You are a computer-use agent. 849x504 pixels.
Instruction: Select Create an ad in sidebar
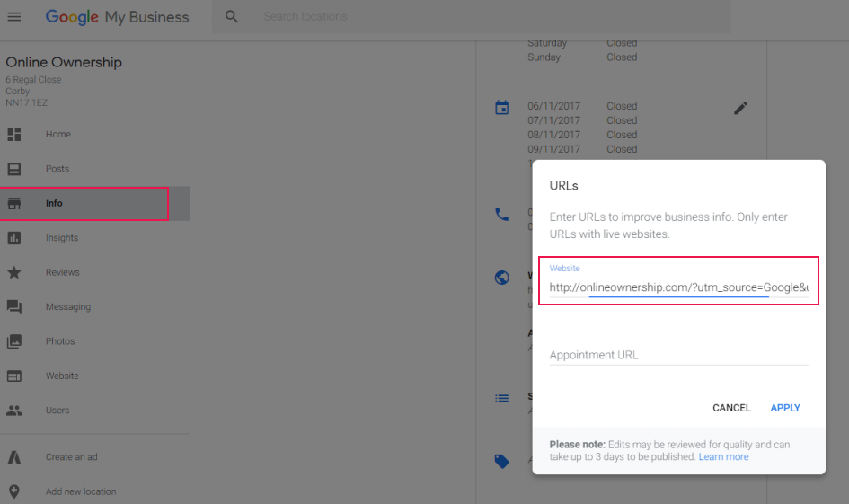point(72,457)
